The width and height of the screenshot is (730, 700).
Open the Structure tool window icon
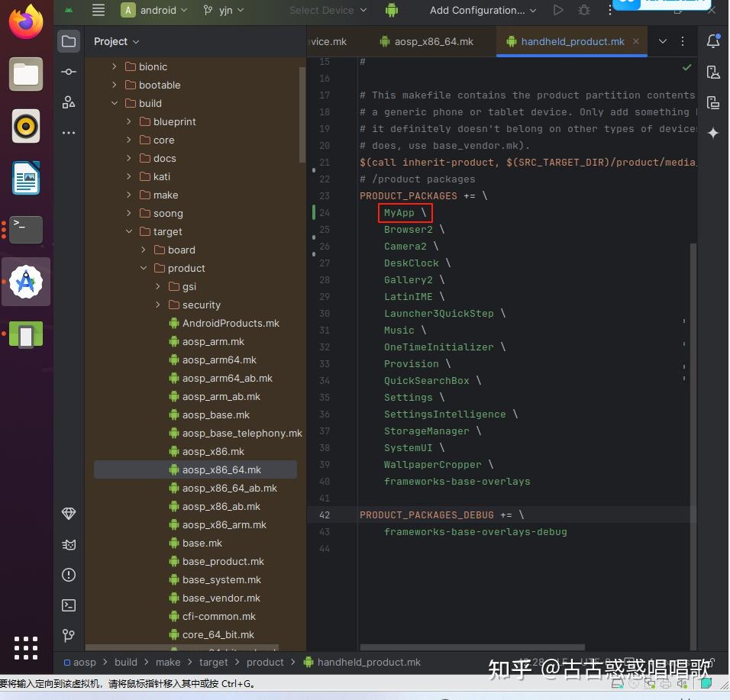(69, 102)
